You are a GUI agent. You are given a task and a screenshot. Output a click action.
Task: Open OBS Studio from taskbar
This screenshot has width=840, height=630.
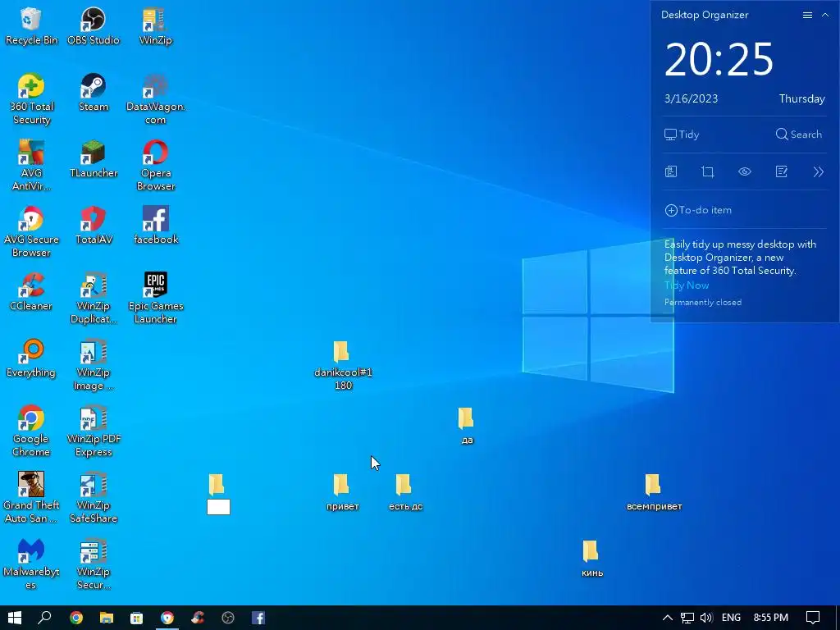(x=228, y=618)
